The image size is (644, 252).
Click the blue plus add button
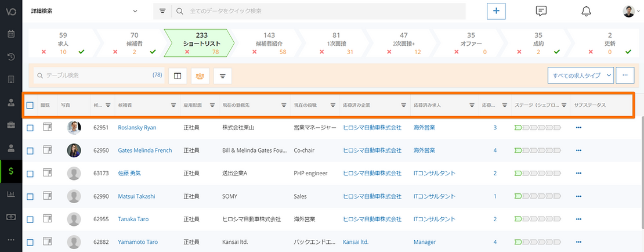[496, 12]
